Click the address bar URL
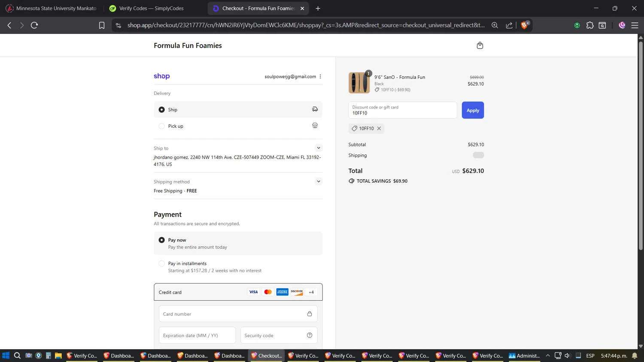The width and height of the screenshot is (644, 362). click(x=306, y=25)
